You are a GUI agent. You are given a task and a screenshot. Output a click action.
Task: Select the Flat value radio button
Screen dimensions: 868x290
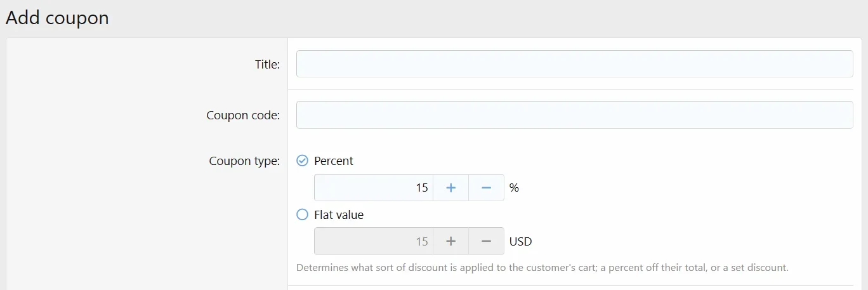pos(303,214)
